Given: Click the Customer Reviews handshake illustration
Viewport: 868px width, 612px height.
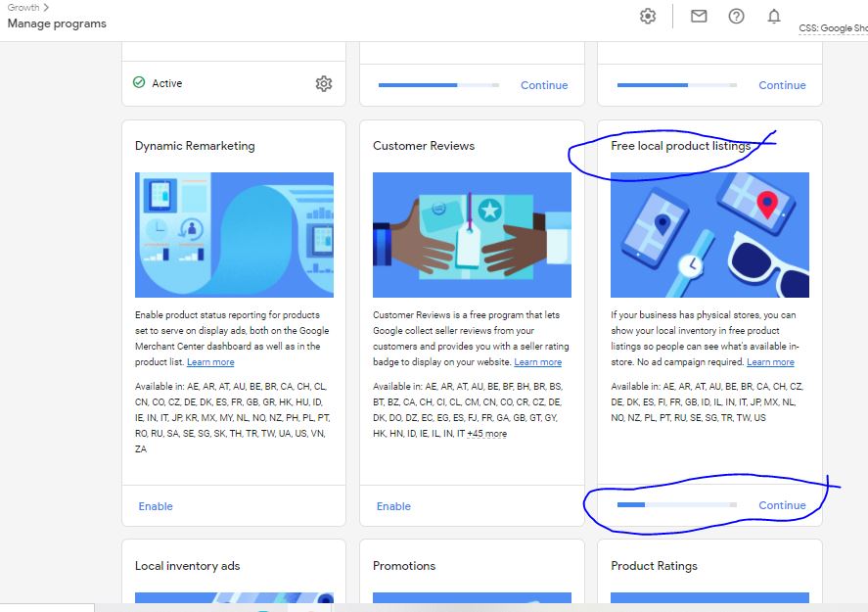Looking at the screenshot, I should [x=472, y=235].
